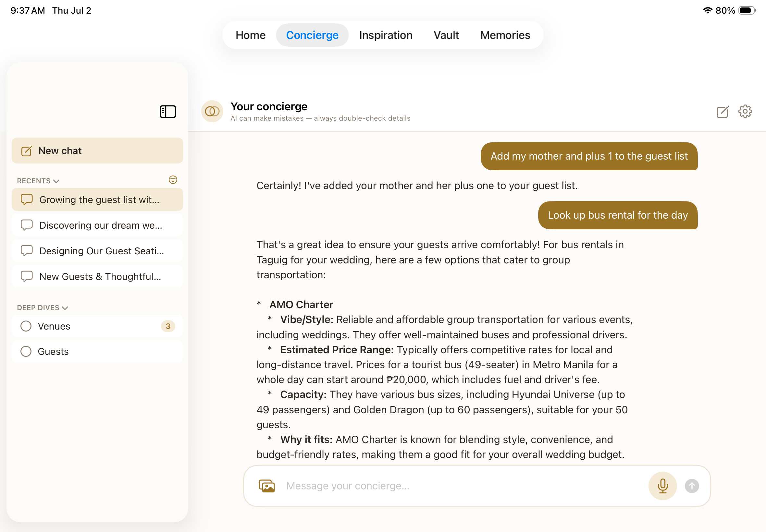Select the Concierge tab
Screen dimensions: 766x532
tap(312, 35)
